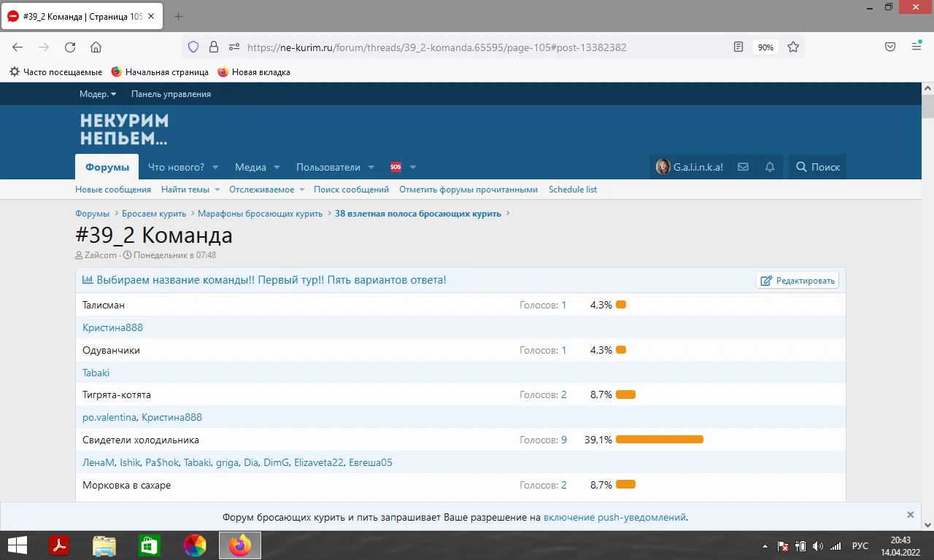Go back with the browser back arrow

(18, 47)
